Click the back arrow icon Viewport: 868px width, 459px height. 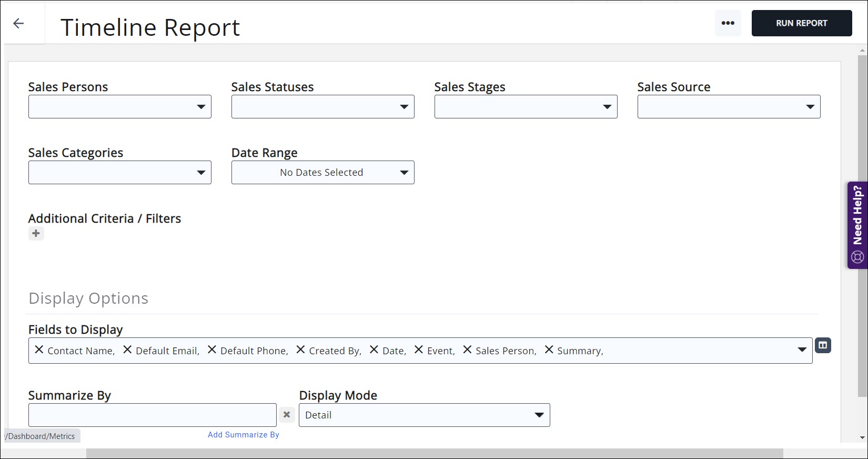[x=18, y=23]
